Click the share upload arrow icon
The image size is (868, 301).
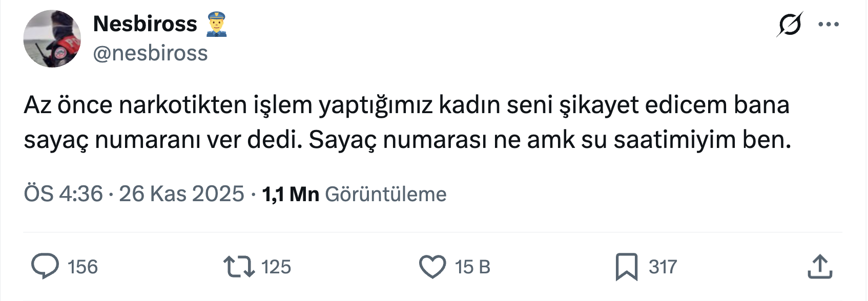click(x=820, y=267)
